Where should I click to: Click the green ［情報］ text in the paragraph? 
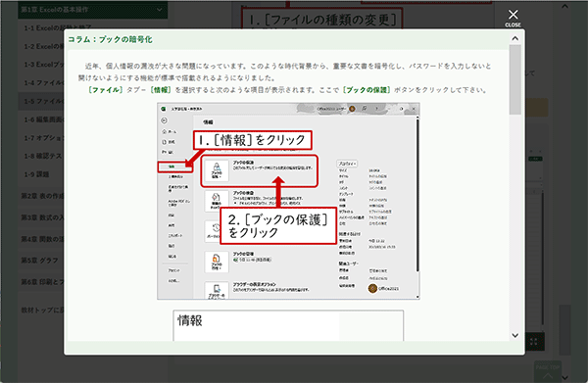pyautogui.click(x=161, y=90)
